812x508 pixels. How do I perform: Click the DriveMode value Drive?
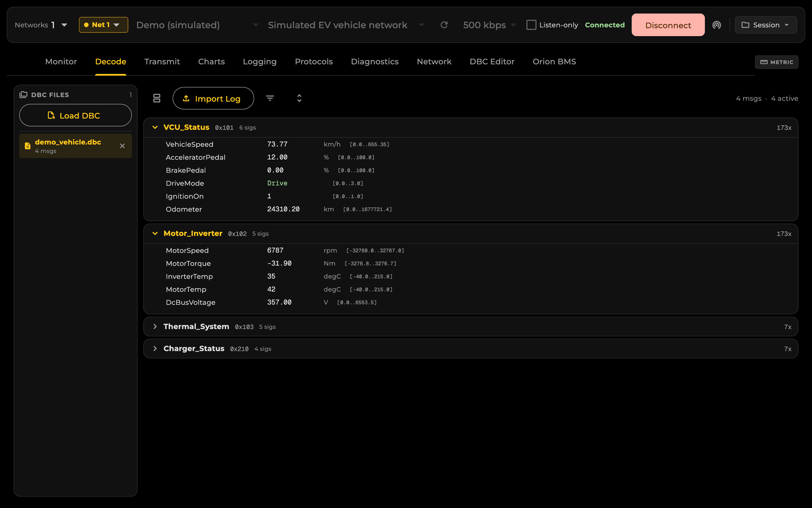tap(277, 183)
